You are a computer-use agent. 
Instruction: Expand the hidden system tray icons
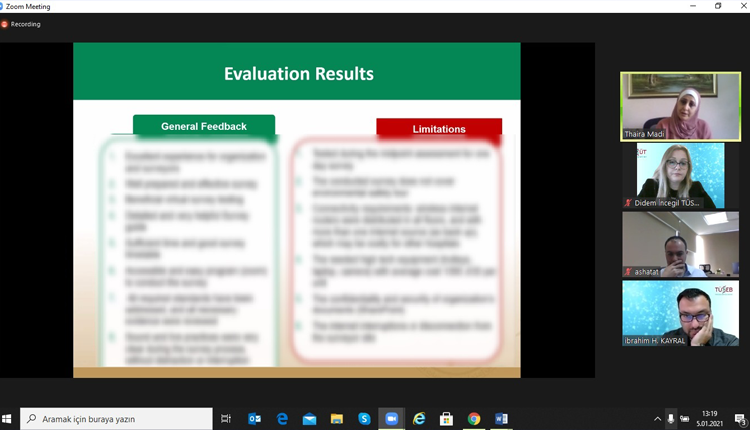tap(657, 419)
